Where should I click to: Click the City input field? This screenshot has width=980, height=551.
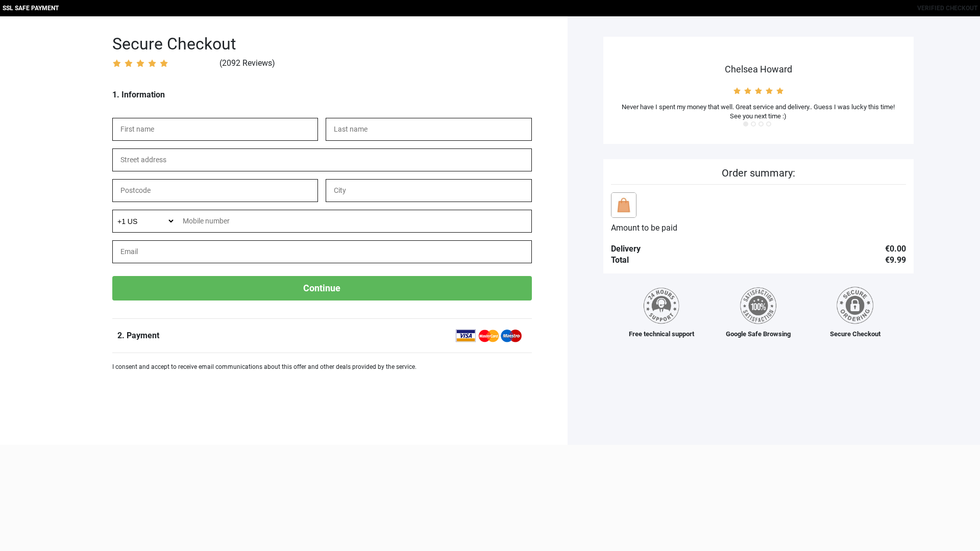click(429, 190)
